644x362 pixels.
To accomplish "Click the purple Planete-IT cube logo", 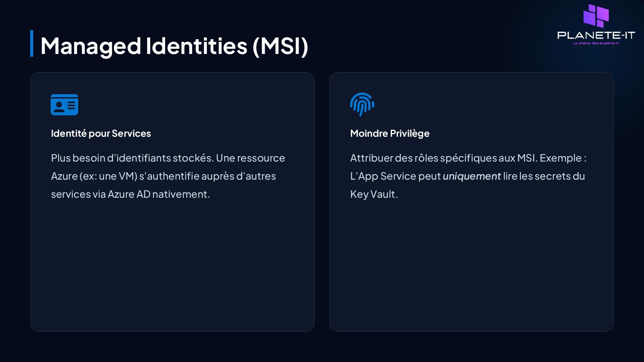I will (x=596, y=16).
